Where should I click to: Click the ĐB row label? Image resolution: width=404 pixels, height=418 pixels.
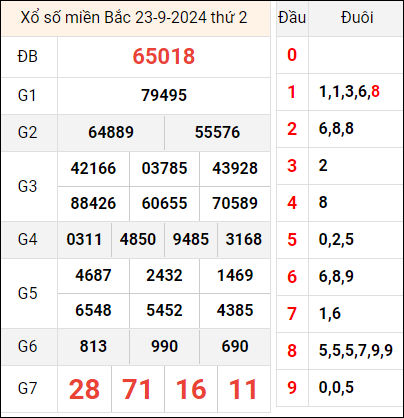click(28, 57)
